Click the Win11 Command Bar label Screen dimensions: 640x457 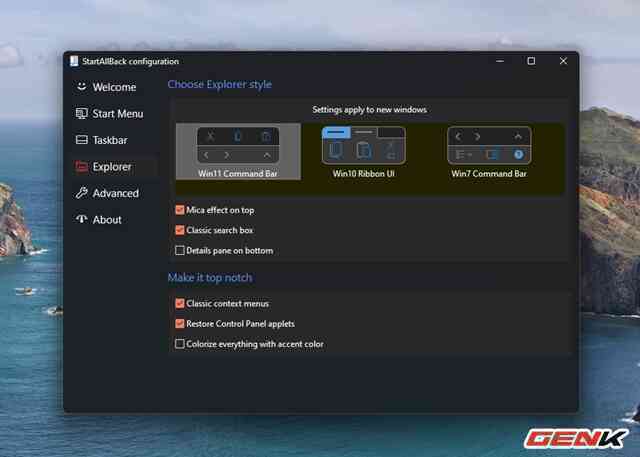pyautogui.click(x=238, y=173)
